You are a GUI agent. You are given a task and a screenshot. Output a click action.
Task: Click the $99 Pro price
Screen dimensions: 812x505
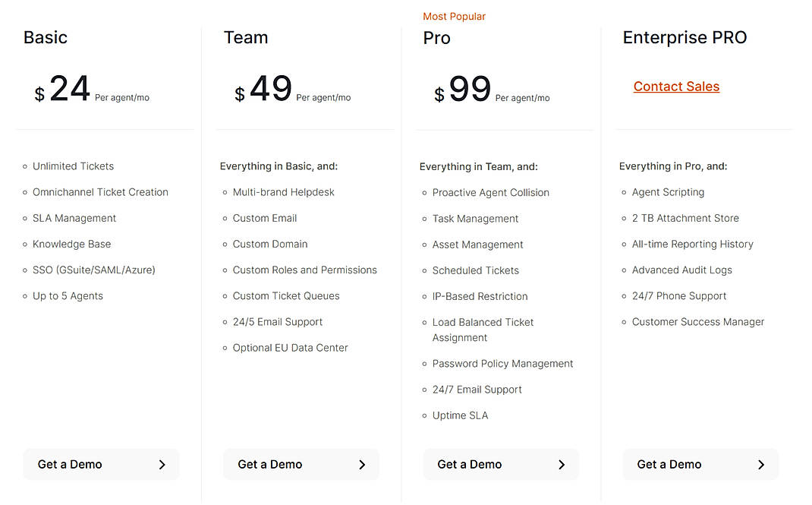pyautogui.click(x=470, y=90)
